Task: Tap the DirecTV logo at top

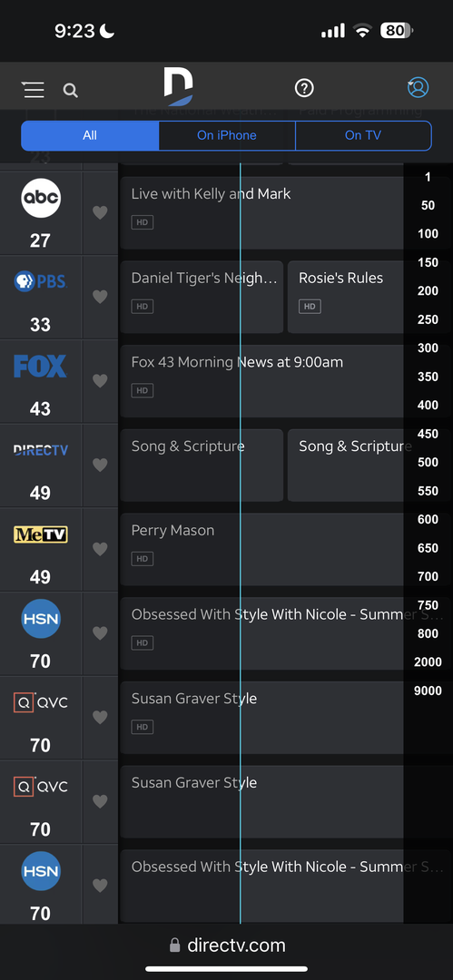Action: pyautogui.click(x=178, y=87)
